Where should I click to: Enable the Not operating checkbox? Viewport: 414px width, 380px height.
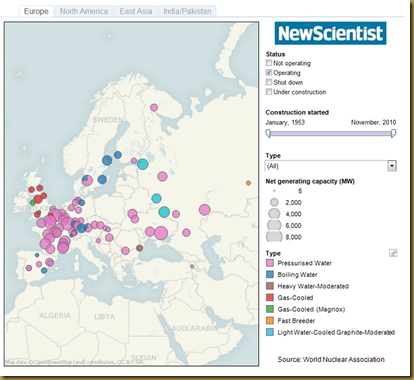269,63
